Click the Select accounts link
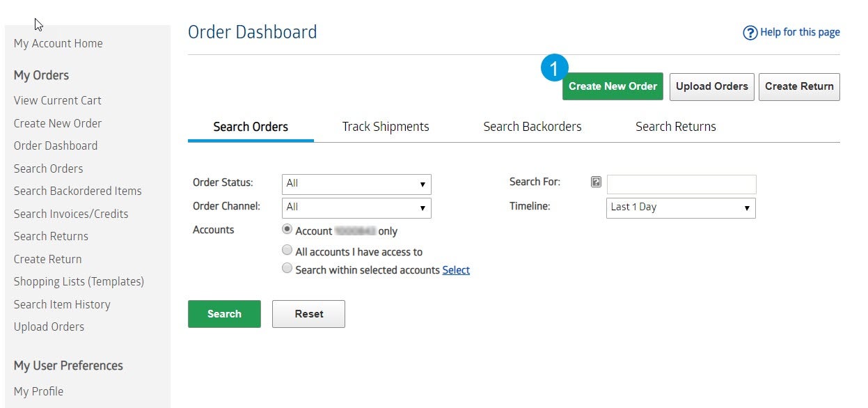 click(x=456, y=270)
